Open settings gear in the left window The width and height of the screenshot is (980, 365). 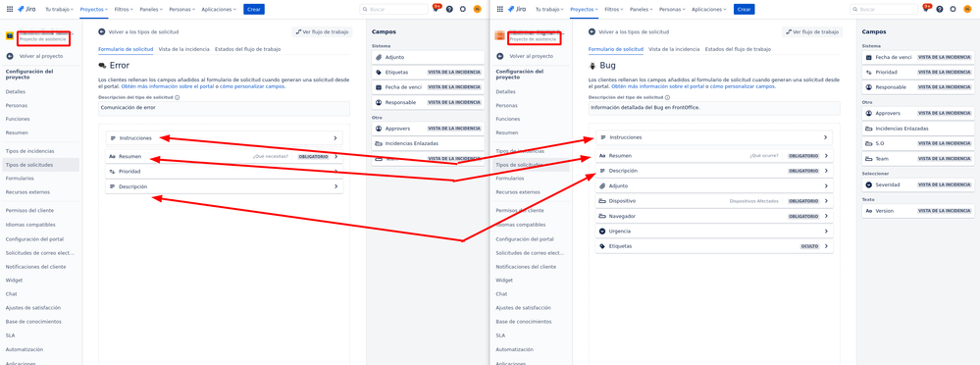coord(462,10)
